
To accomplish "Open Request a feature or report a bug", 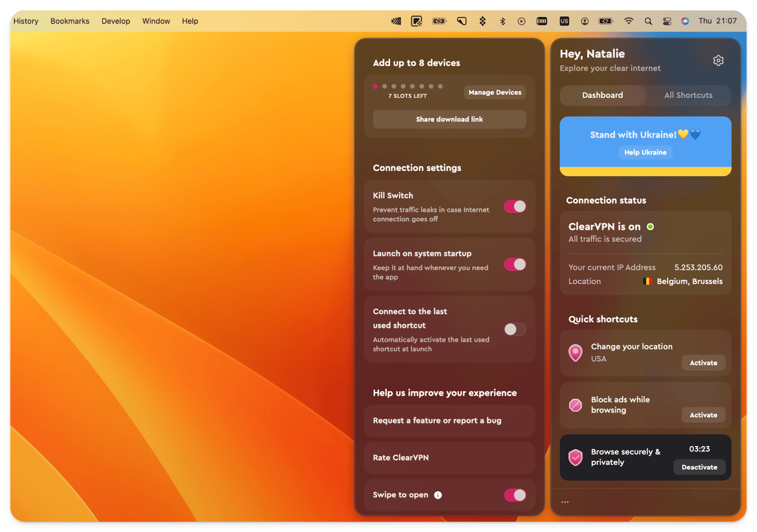I will (x=449, y=420).
